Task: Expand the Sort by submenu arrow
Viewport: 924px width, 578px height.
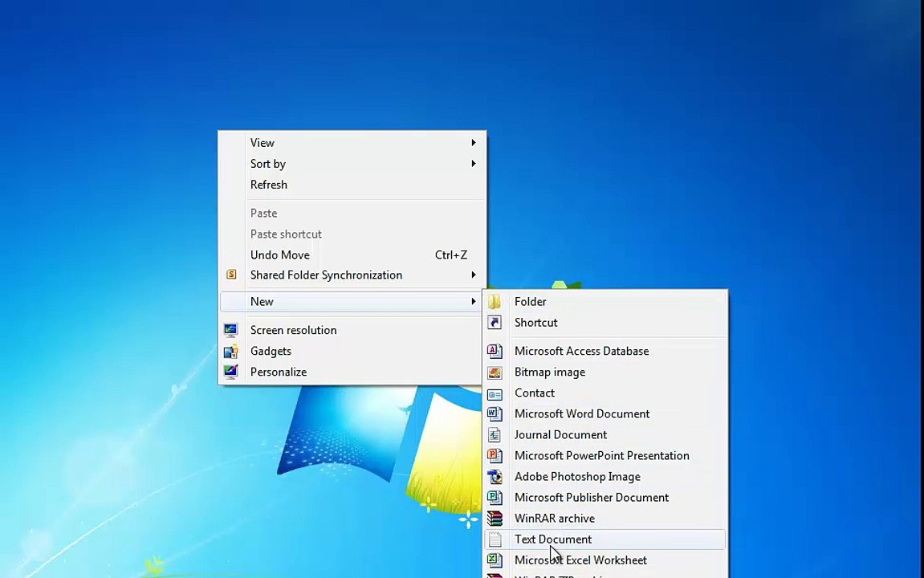Action: 473,163
